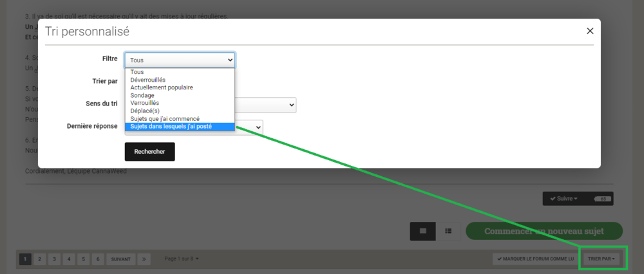Choose the Déverrouillés filter option
644x274 pixels.
[x=180, y=80]
